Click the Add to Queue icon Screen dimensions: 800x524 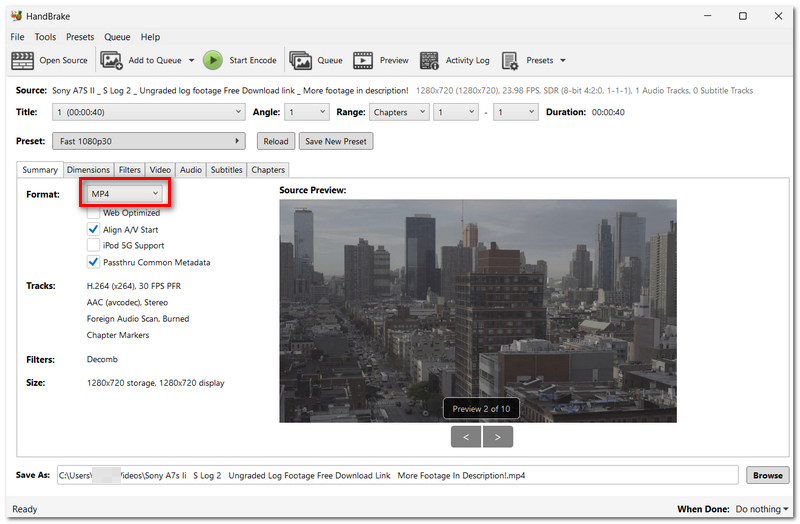[111, 60]
